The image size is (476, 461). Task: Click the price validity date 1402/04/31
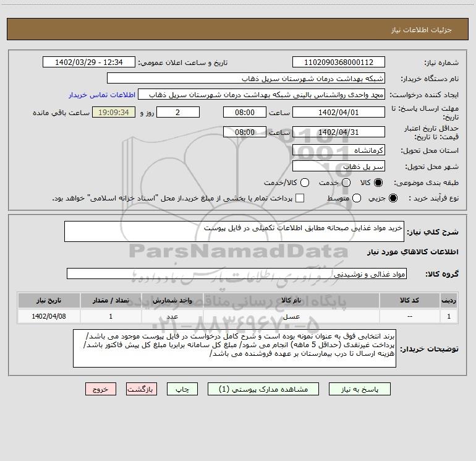point(339,132)
